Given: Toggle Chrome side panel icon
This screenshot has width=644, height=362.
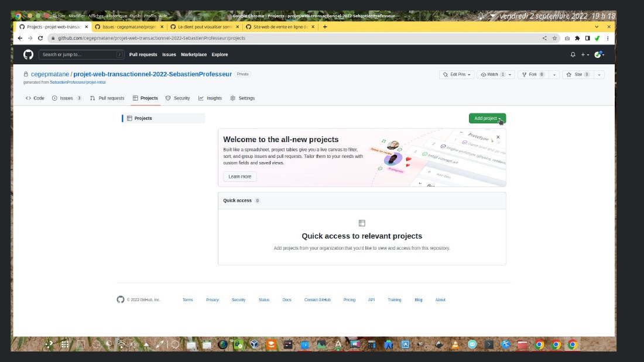Looking at the screenshot, I should click(x=588, y=38).
